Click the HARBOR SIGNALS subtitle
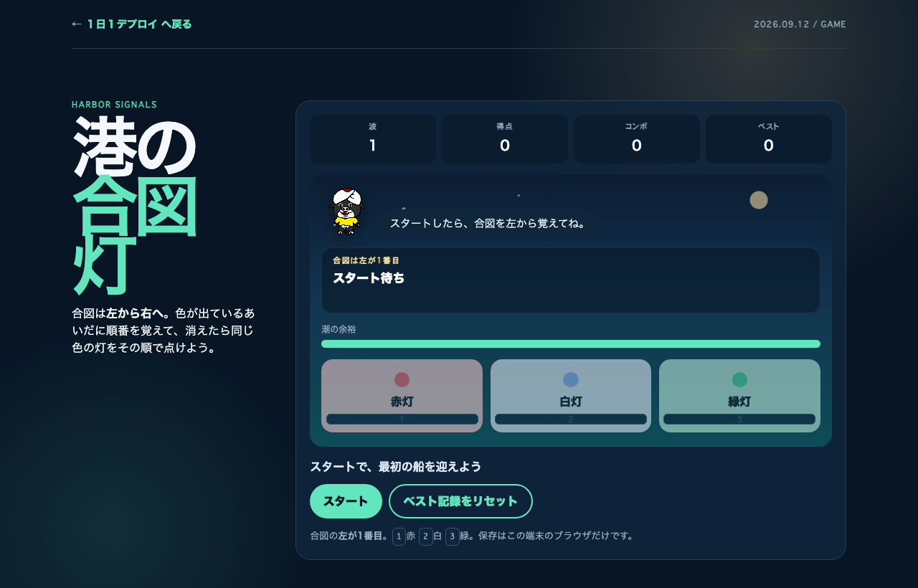Viewport: 918px width, 588px height. pyautogui.click(x=114, y=105)
